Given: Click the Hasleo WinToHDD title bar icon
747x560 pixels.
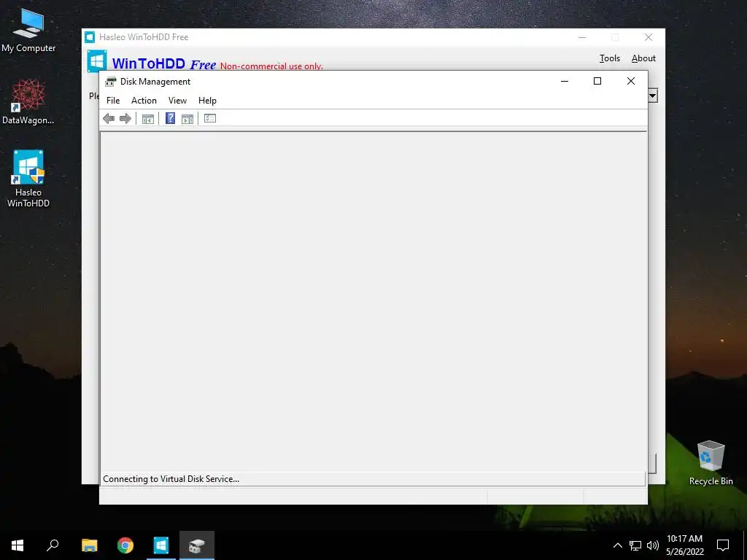Looking at the screenshot, I should point(90,37).
